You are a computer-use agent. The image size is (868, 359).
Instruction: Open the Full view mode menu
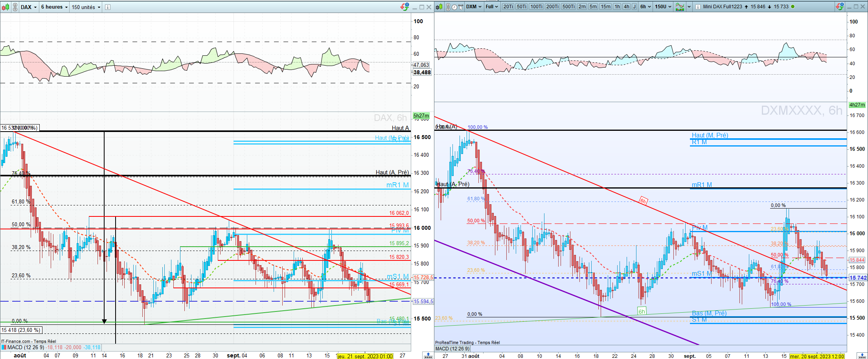coord(492,7)
